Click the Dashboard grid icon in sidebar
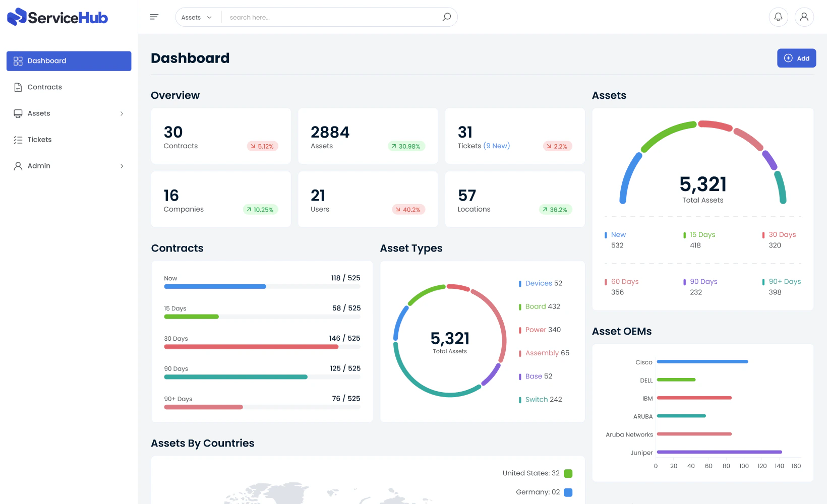Screen dimensions: 827x504 [18, 61]
